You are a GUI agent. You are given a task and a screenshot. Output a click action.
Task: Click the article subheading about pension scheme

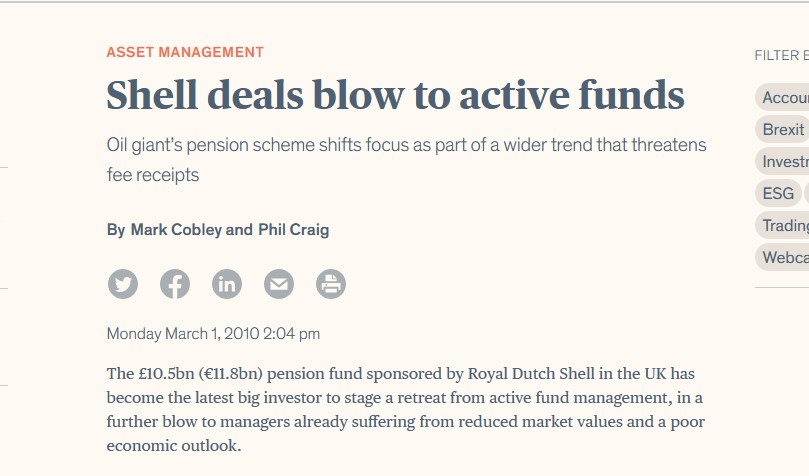point(406,160)
